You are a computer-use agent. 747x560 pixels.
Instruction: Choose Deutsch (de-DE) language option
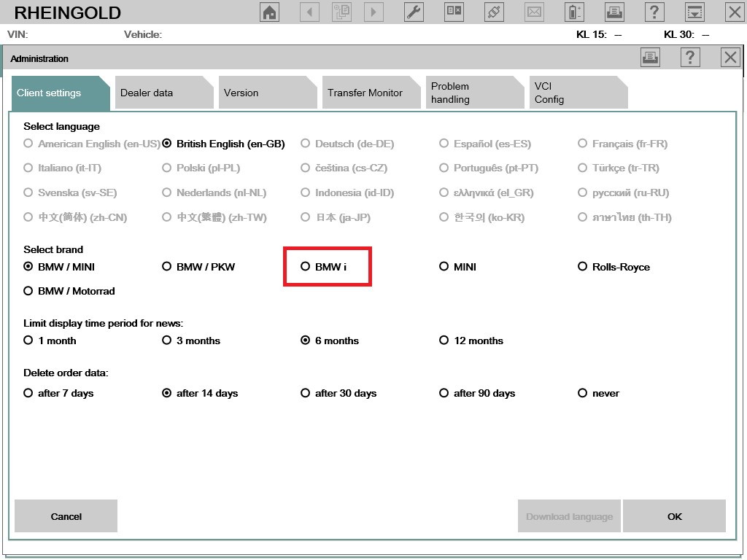[347, 144]
